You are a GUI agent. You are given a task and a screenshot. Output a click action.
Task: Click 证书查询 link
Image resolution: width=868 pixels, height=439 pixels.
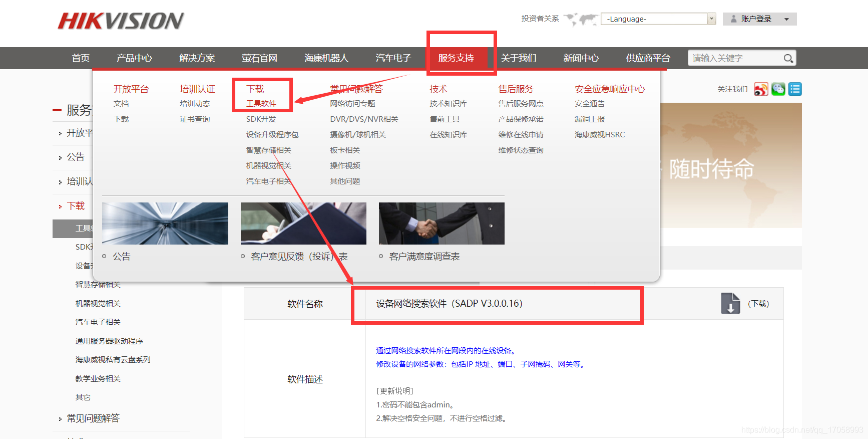(195, 119)
